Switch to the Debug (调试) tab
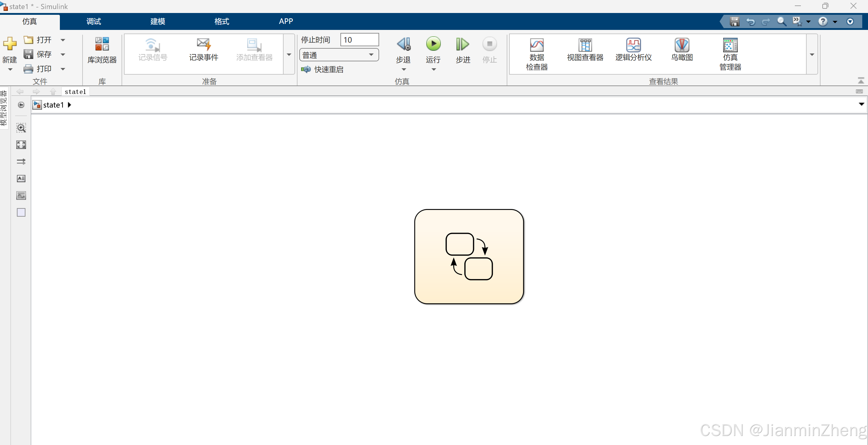Image resolution: width=868 pixels, height=445 pixels. point(93,21)
